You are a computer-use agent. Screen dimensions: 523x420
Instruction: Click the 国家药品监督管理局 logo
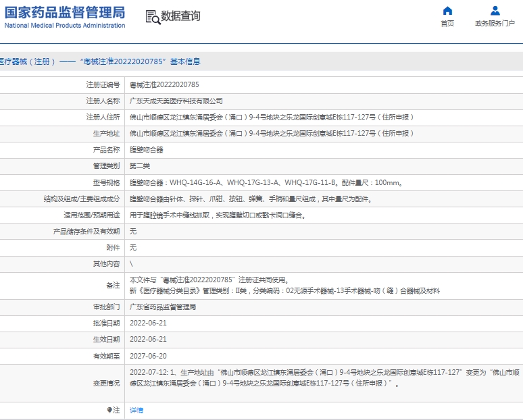pos(65,13)
